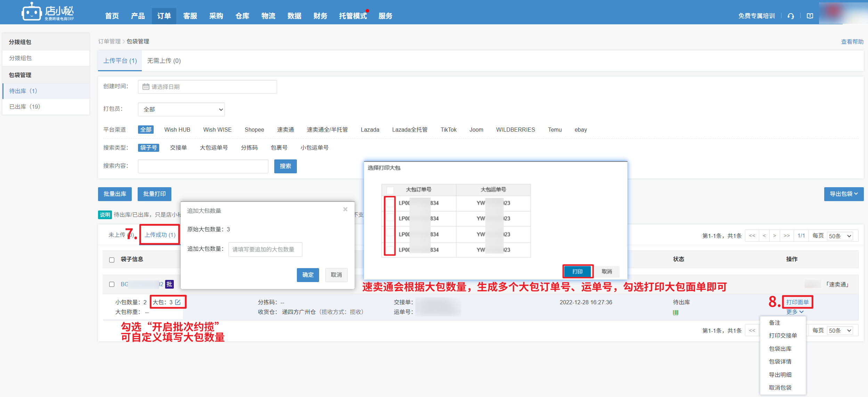Click the edit icon beside 大包: 3
This screenshot has height=397, width=868.
click(x=178, y=302)
